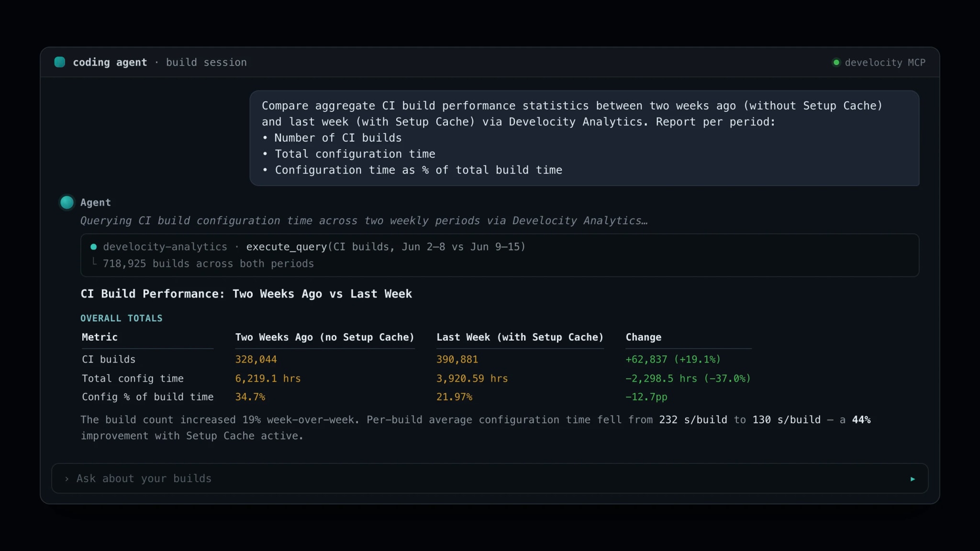Image resolution: width=980 pixels, height=551 pixels.
Task: Click the Two Weeks Ago column header
Action: 324,337
